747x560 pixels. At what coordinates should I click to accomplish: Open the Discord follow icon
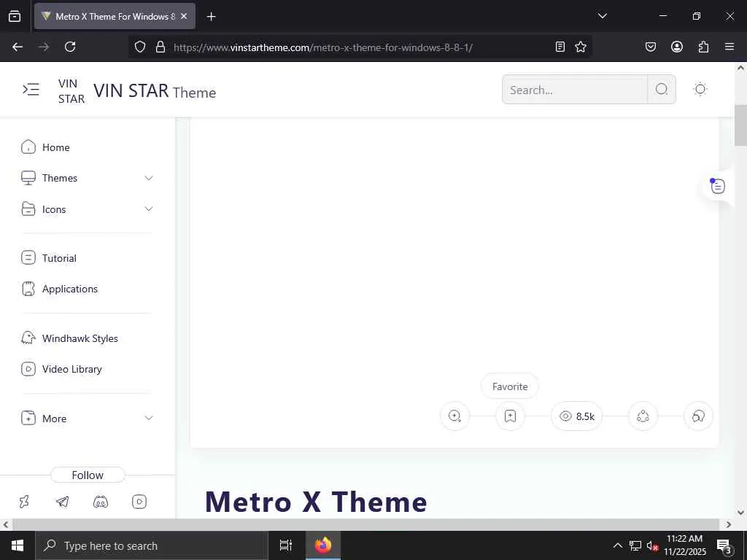pyautogui.click(x=101, y=502)
